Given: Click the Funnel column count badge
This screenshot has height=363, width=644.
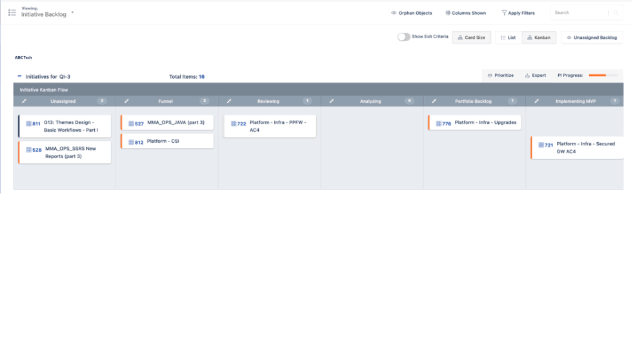Looking at the screenshot, I should pyautogui.click(x=205, y=101).
